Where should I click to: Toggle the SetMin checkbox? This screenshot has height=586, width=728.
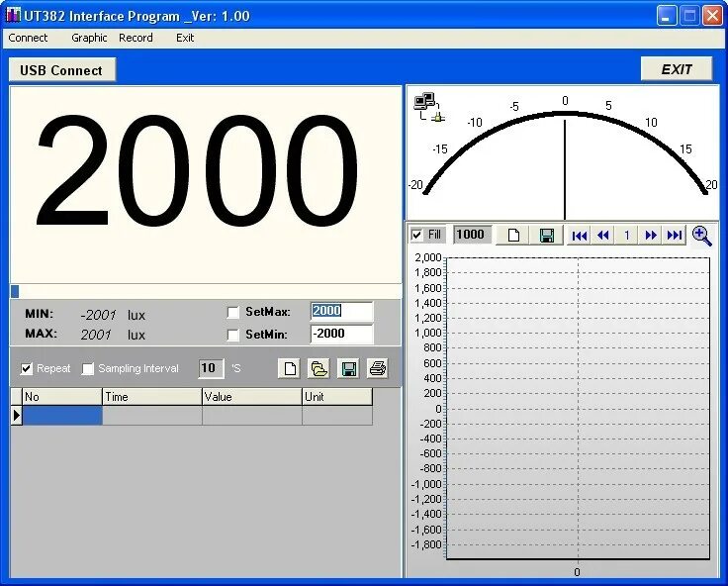[232, 335]
